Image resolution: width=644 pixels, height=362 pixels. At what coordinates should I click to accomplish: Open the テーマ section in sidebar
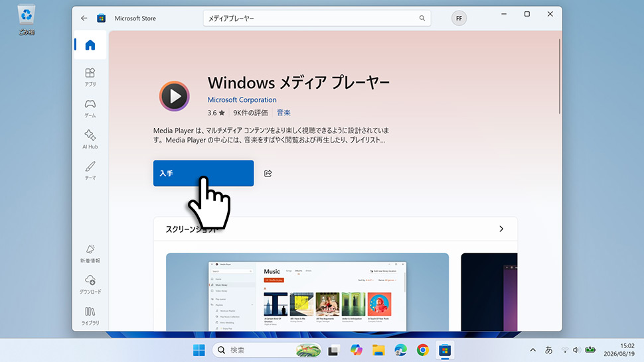click(x=90, y=170)
